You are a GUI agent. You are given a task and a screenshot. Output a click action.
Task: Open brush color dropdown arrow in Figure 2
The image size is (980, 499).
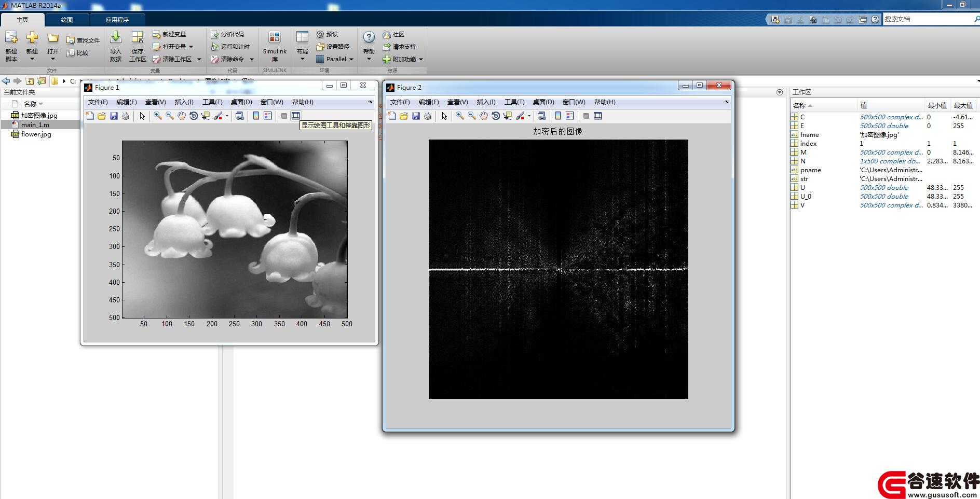(529, 116)
